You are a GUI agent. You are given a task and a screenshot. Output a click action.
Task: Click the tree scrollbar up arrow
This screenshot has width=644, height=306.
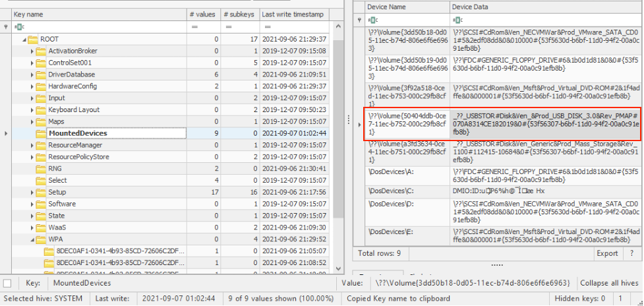(338, 26)
